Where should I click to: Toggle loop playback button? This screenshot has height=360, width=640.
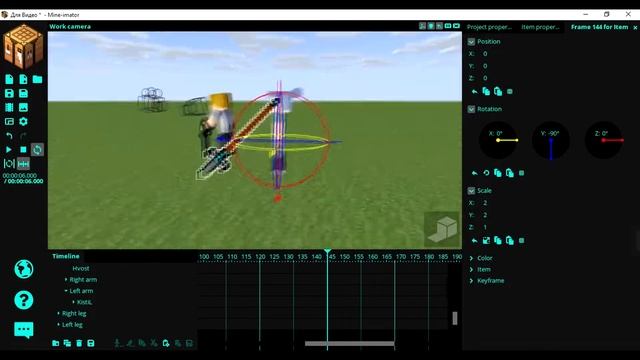pos(37,150)
